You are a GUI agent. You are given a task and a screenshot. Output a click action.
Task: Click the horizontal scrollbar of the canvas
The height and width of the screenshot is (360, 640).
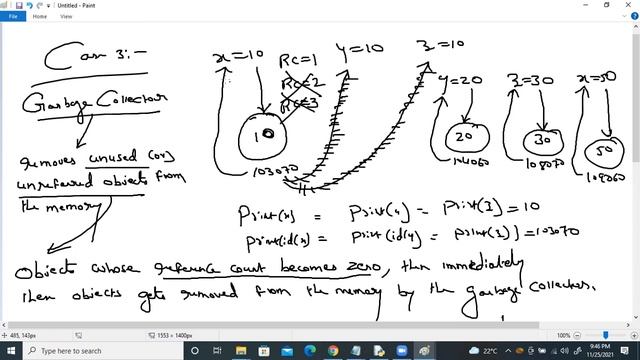coord(273,325)
